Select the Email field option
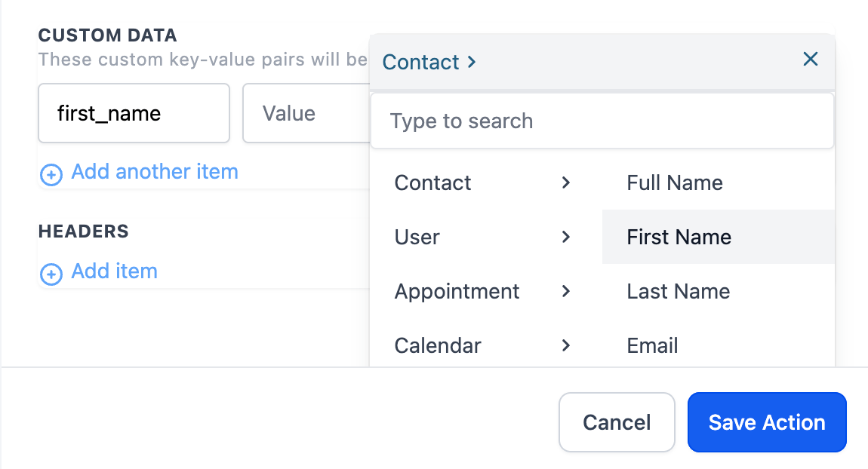The height and width of the screenshot is (469, 868). point(652,345)
